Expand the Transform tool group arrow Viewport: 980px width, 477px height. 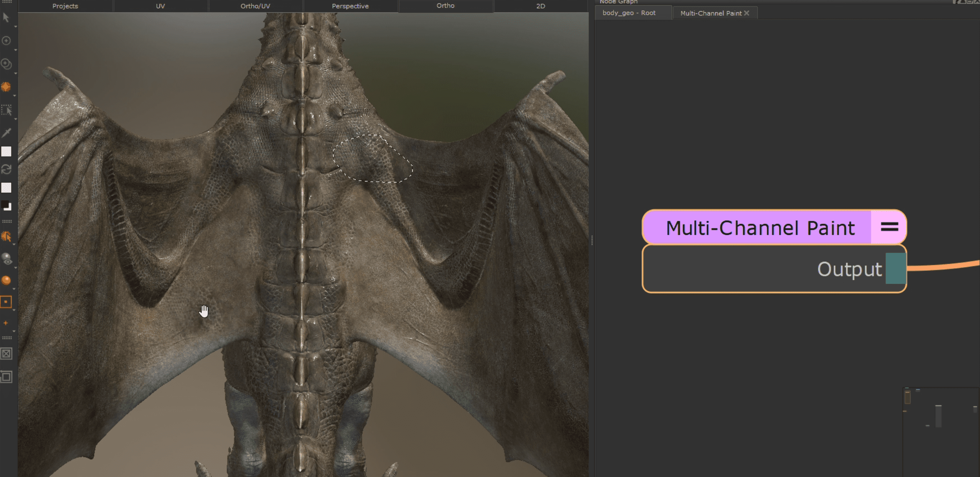[15, 49]
